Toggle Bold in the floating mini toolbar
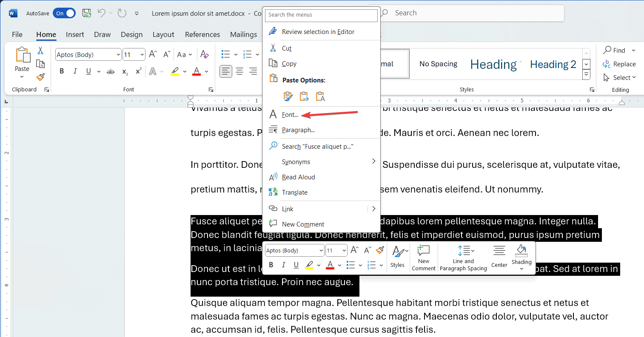Image resolution: width=644 pixels, height=337 pixels. pyautogui.click(x=271, y=265)
